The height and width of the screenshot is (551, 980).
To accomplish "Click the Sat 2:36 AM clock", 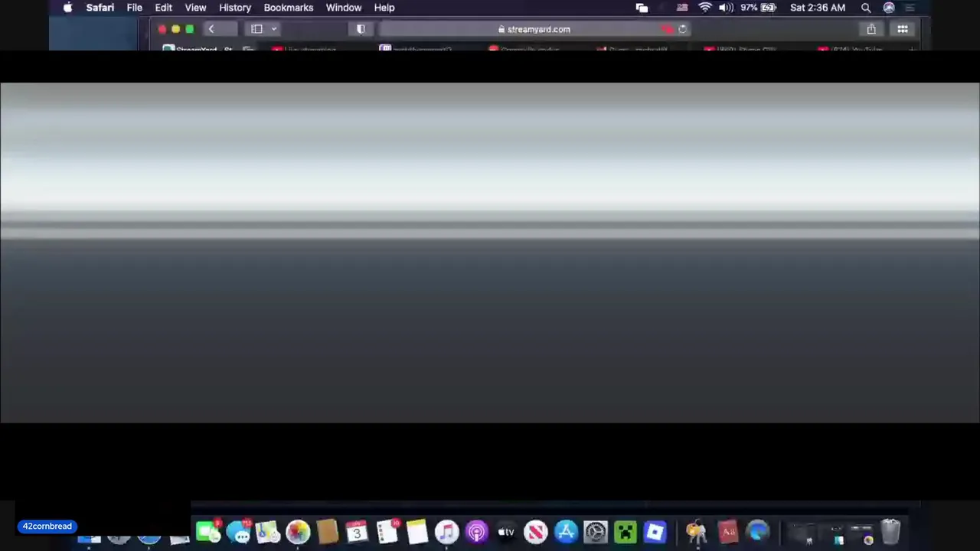I will tap(818, 8).
